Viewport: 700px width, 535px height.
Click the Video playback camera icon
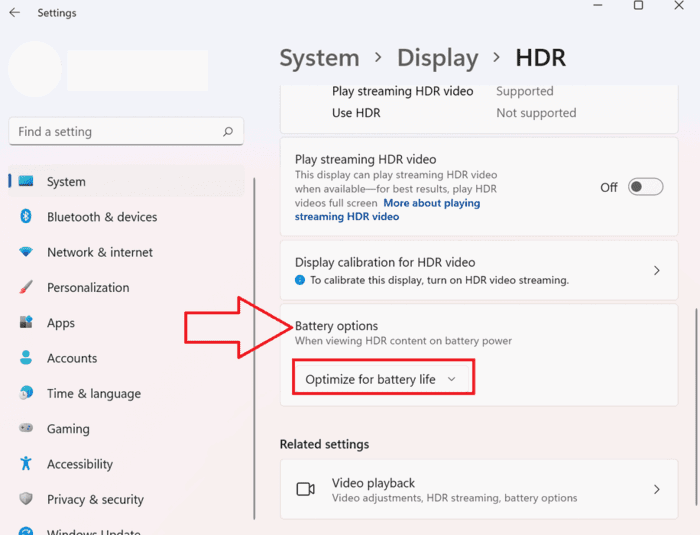[x=306, y=489]
